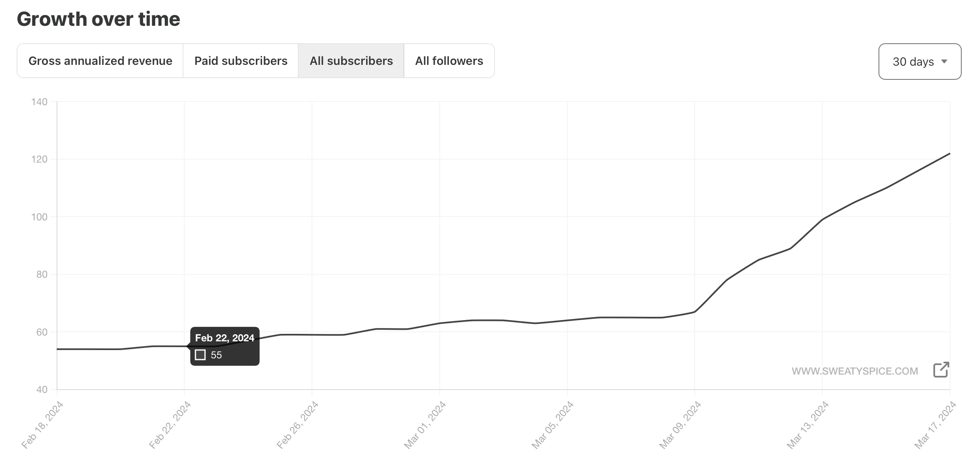The width and height of the screenshot is (980, 459).
Task: Click the Mar 01, 2024 axis label
Action: [425, 425]
